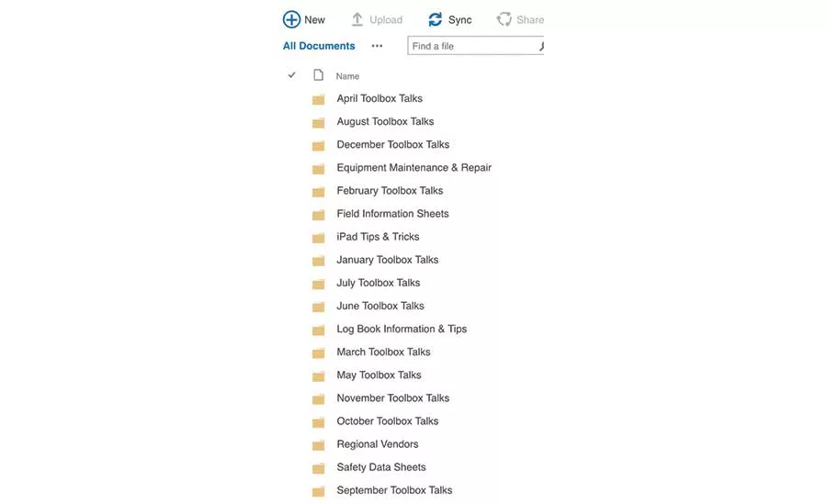This screenshot has height=504, width=827.
Task: Click in the Find a file box
Action: click(475, 46)
